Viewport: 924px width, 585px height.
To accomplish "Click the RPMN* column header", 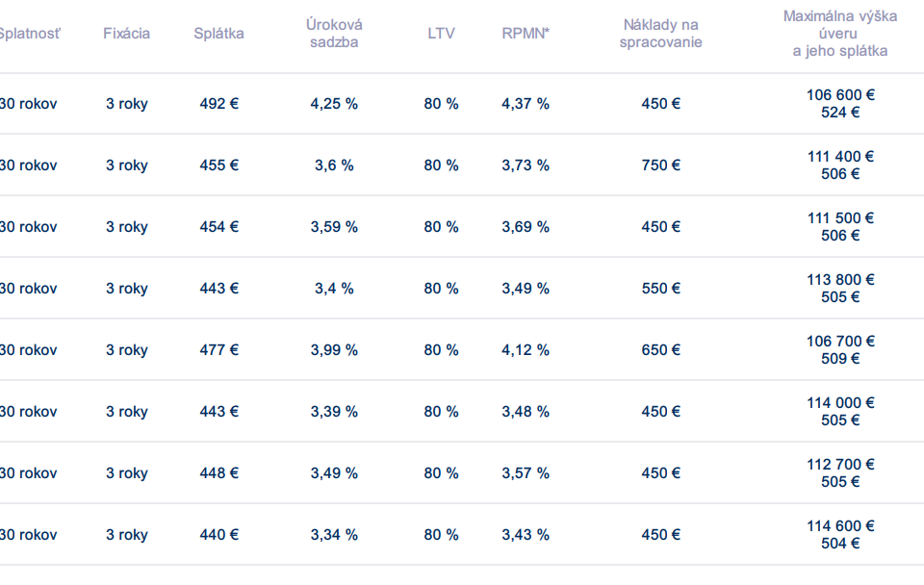I will [526, 34].
